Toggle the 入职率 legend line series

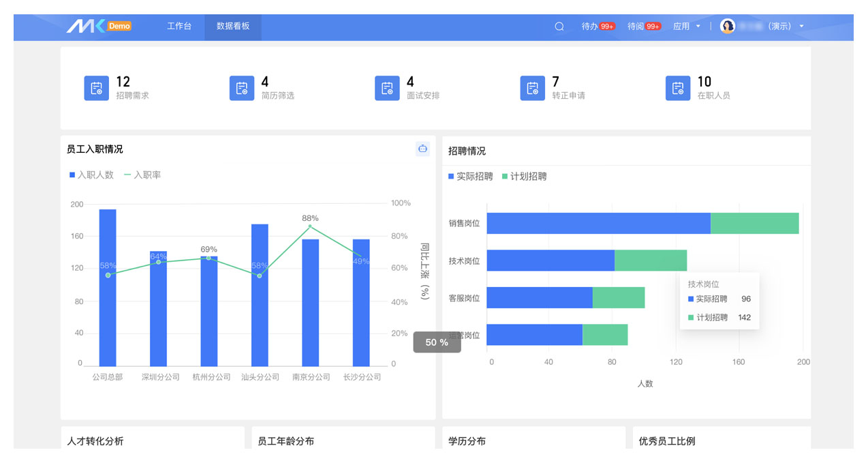pos(142,175)
